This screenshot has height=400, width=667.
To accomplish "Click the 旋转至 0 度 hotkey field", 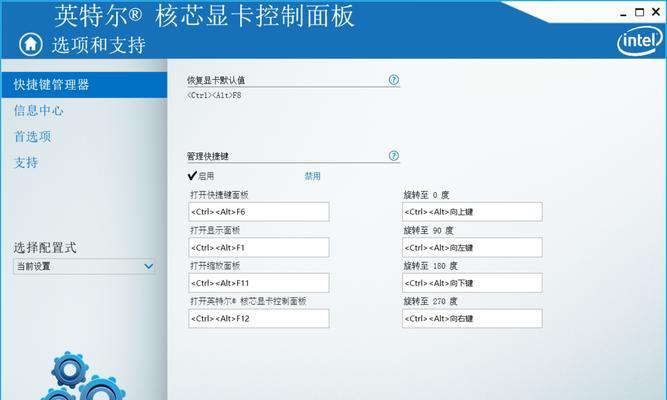I will click(472, 212).
